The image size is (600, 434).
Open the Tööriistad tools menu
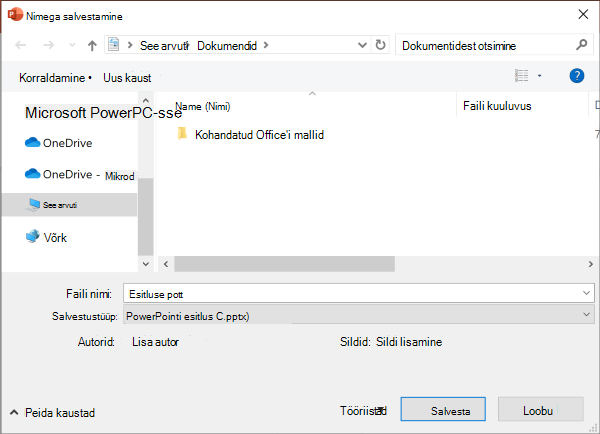[364, 411]
